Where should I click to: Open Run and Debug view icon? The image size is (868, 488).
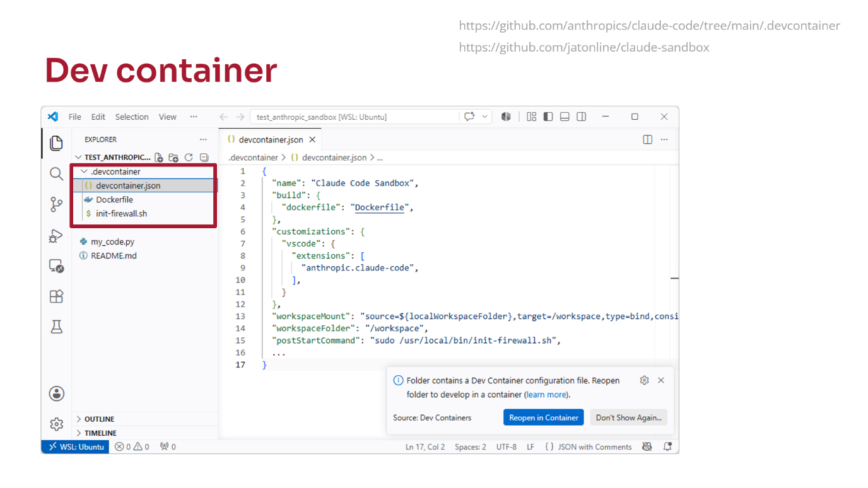click(56, 236)
